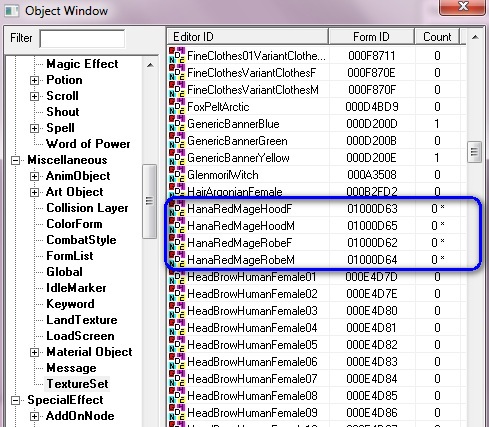Click the category tree scroll up arrow
The height and width of the screenshot is (427, 489).
click(x=150, y=65)
